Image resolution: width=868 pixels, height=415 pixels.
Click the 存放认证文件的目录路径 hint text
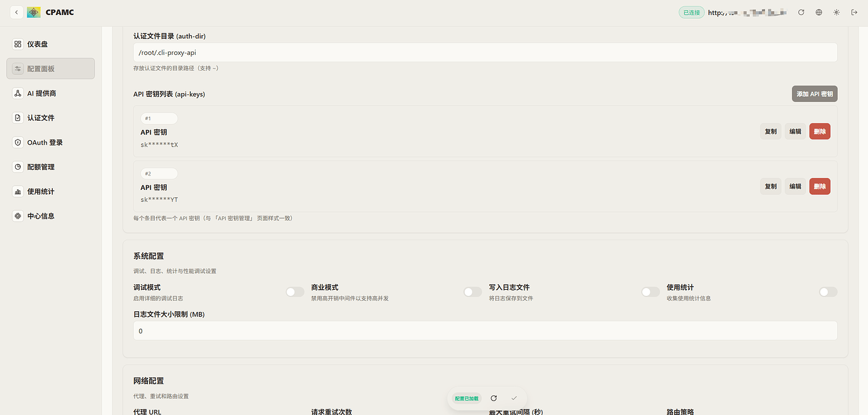[x=176, y=68]
